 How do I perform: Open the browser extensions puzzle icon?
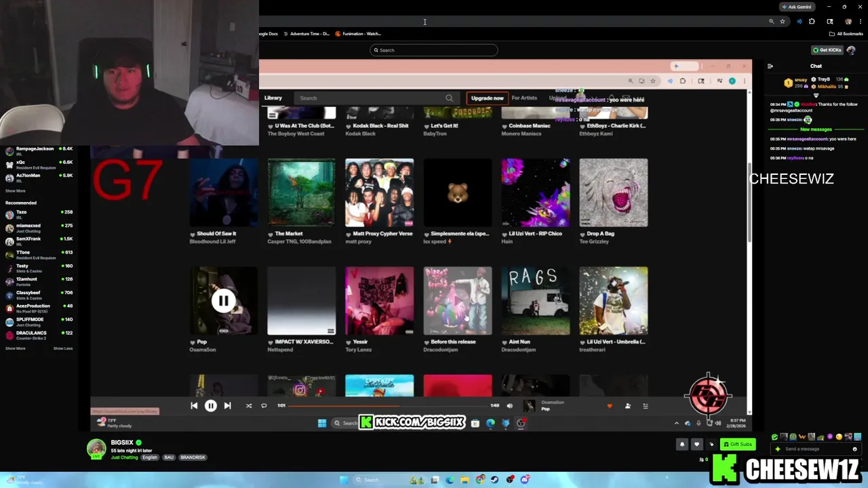(812, 22)
